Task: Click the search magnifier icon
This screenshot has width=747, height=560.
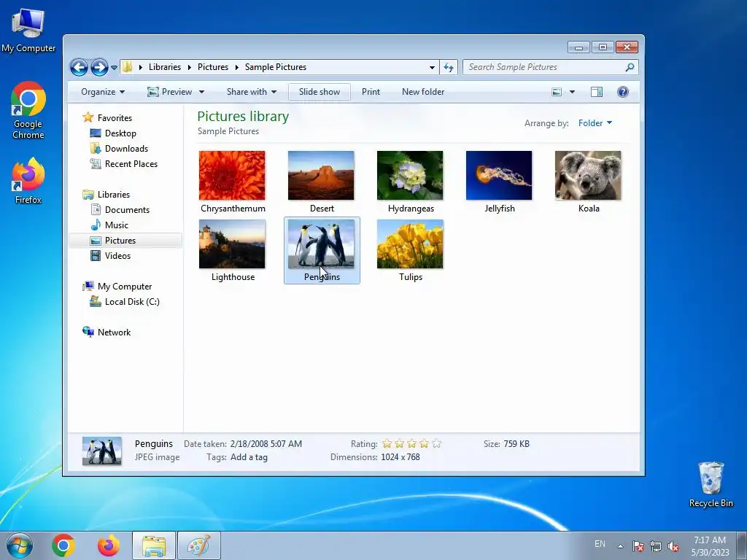Action: tap(630, 67)
